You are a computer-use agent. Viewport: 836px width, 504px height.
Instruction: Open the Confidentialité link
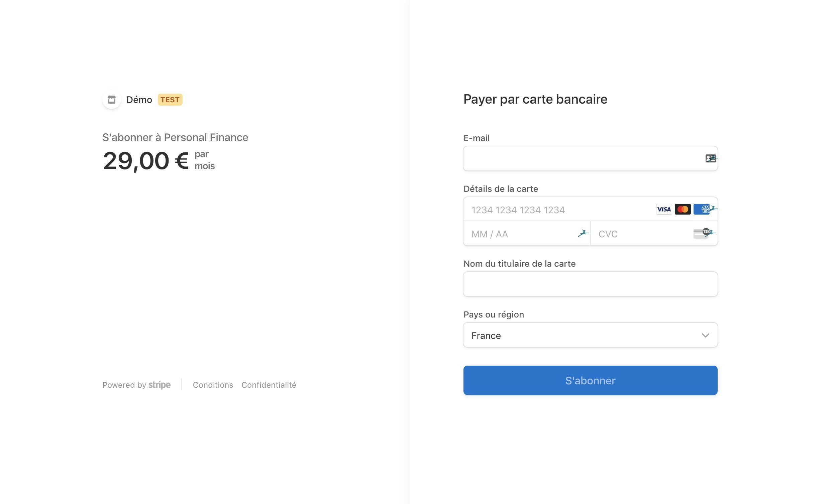click(269, 385)
